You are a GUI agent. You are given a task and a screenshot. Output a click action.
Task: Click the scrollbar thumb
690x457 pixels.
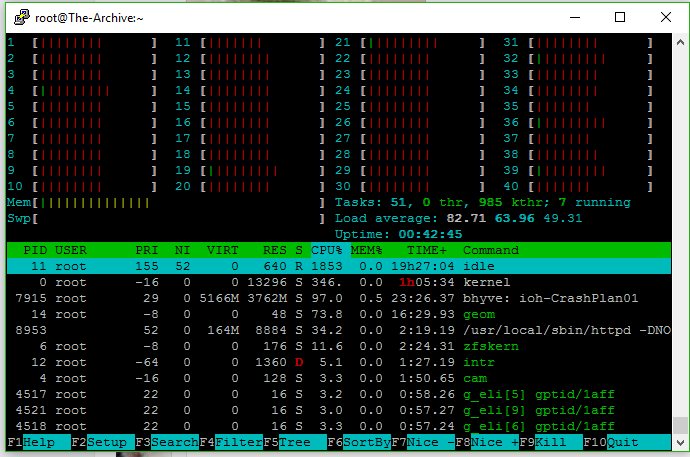680,425
